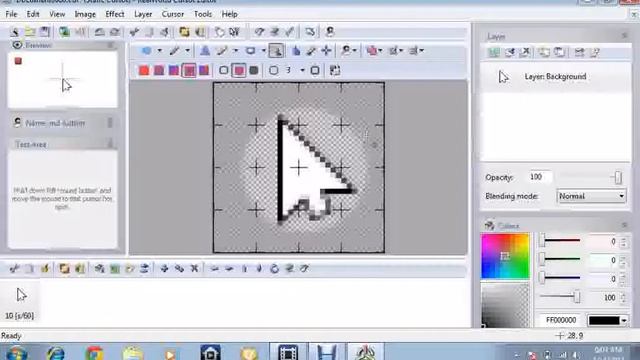
Task: Click the redo arrow icon in top toolbar
Action: pyautogui.click(x=115, y=32)
